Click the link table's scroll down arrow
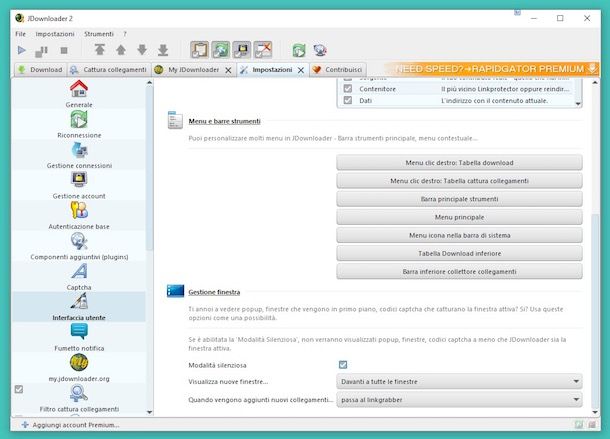Image resolution: width=610 pixels, height=439 pixels. (578, 104)
